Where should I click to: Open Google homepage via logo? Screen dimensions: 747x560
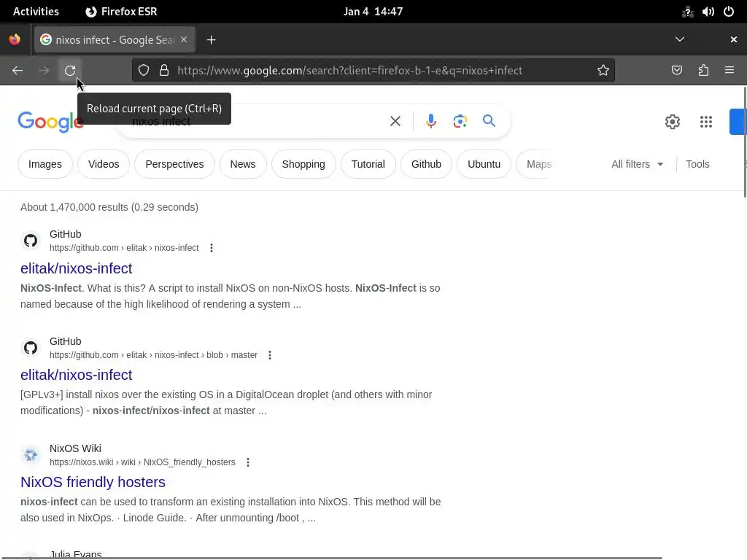pos(50,122)
